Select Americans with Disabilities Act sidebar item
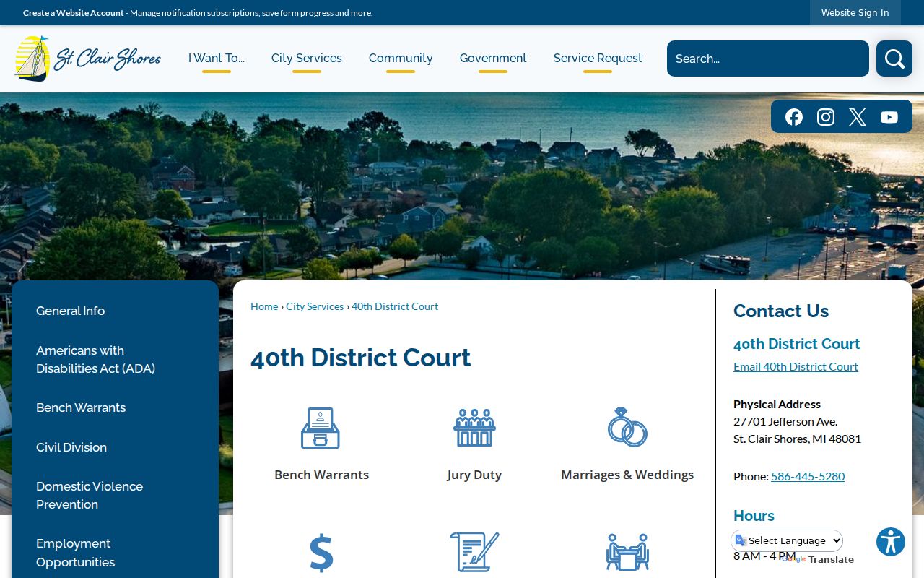This screenshot has height=578, width=924. click(x=95, y=359)
